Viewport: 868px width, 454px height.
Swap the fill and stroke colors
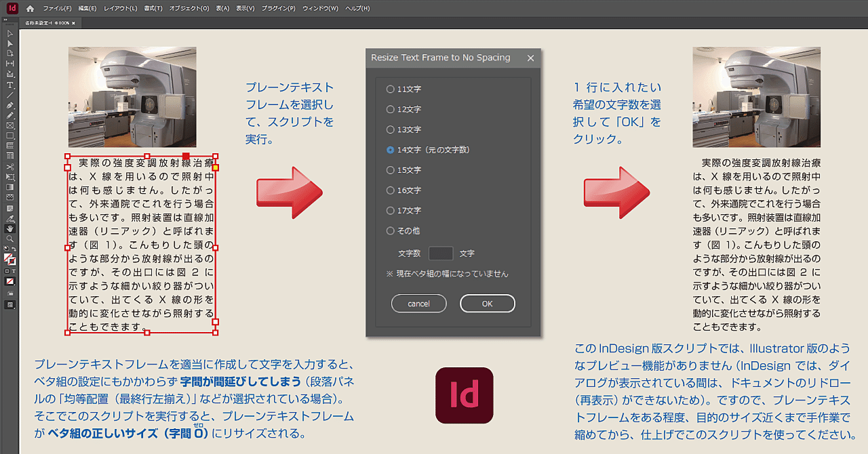pos(14,248)
